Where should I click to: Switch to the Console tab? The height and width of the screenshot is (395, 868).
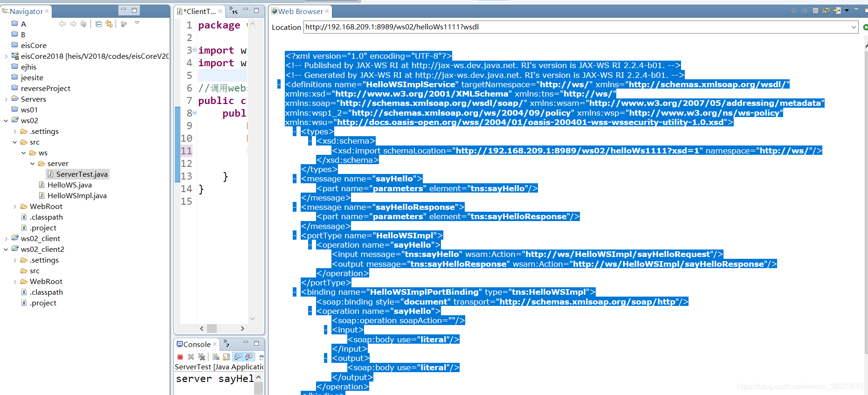point(197,344)
